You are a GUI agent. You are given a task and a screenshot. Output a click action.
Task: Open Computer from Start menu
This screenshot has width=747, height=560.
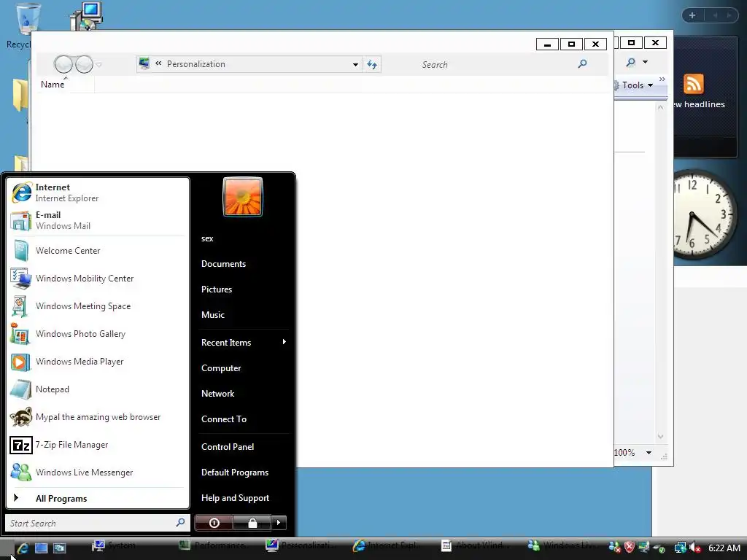coord(244,368)
